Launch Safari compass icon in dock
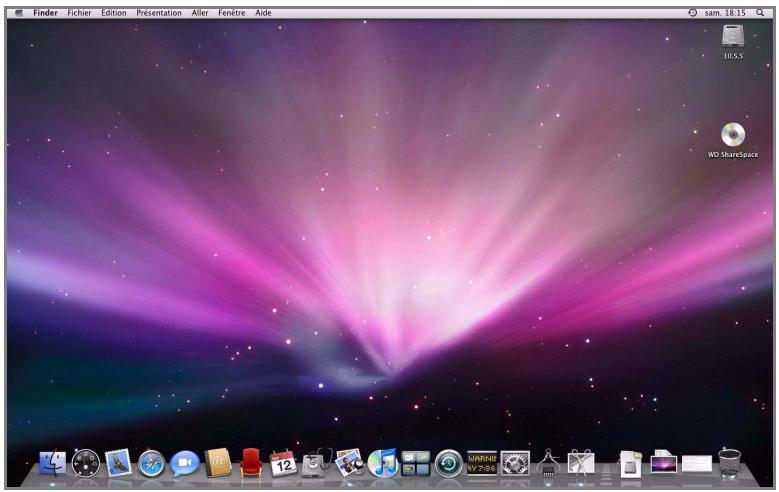 tap(152, 464)
